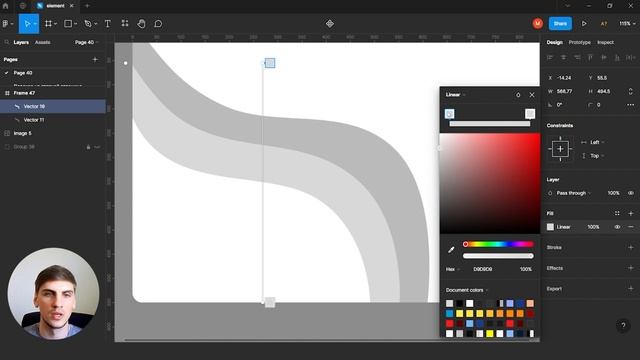The image size is (640, 360).
Task: Expand the shape tools dropdown arrow
Action: click(x=76, y=24)
